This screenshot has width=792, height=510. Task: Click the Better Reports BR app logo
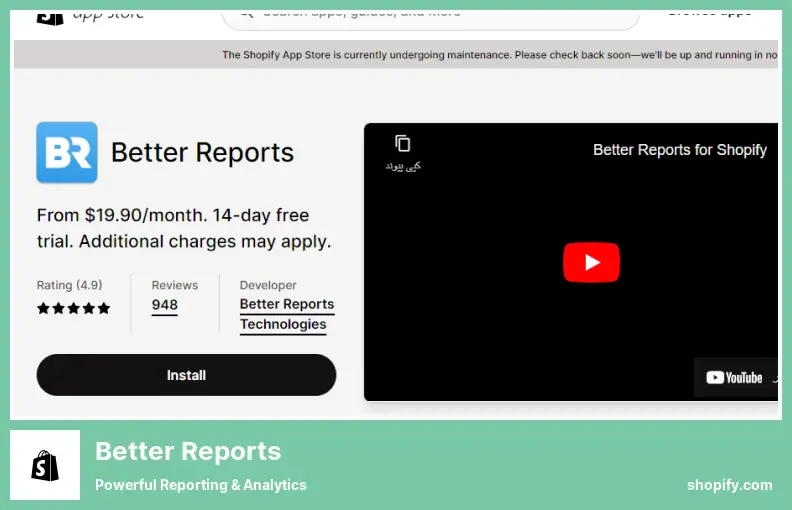[67, 152]
